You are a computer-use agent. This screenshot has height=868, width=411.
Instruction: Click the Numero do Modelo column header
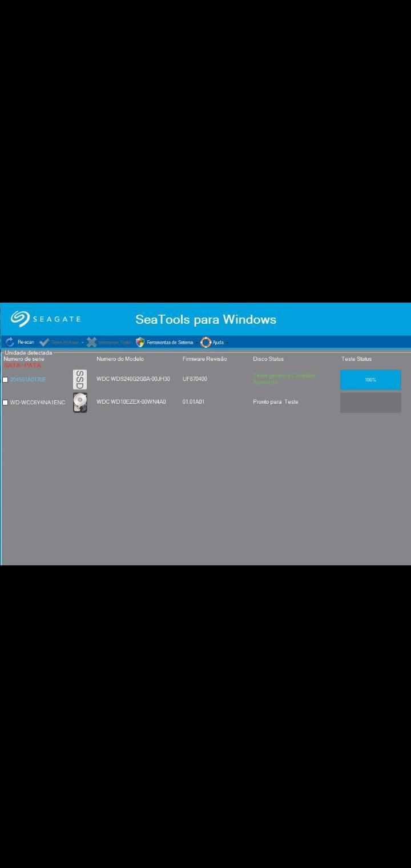(120, 359)
